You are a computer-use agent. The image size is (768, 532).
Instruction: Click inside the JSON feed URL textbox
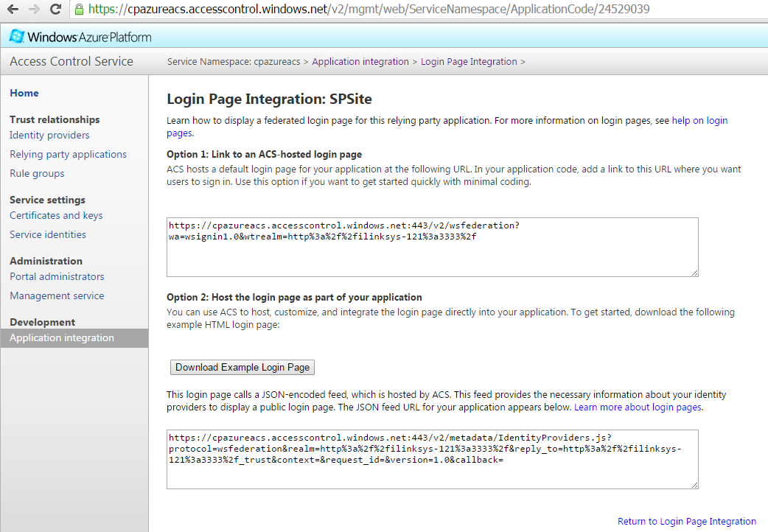(433, 460)
